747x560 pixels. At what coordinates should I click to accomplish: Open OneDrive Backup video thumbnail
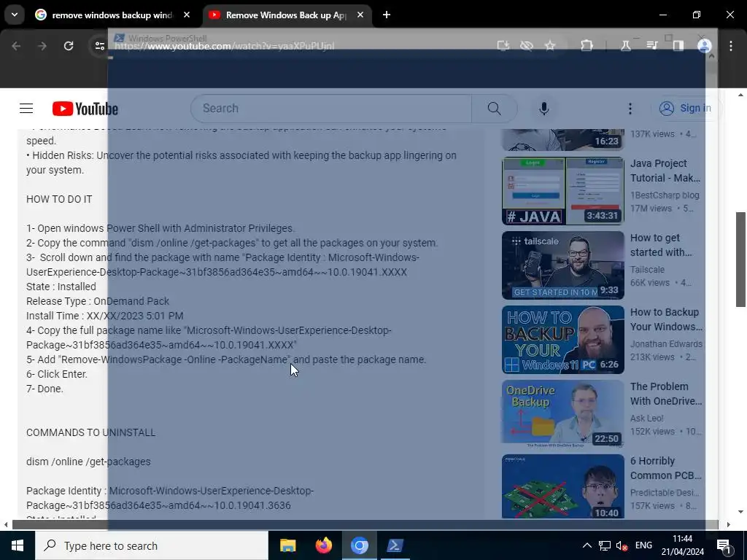tap(562, 414)
